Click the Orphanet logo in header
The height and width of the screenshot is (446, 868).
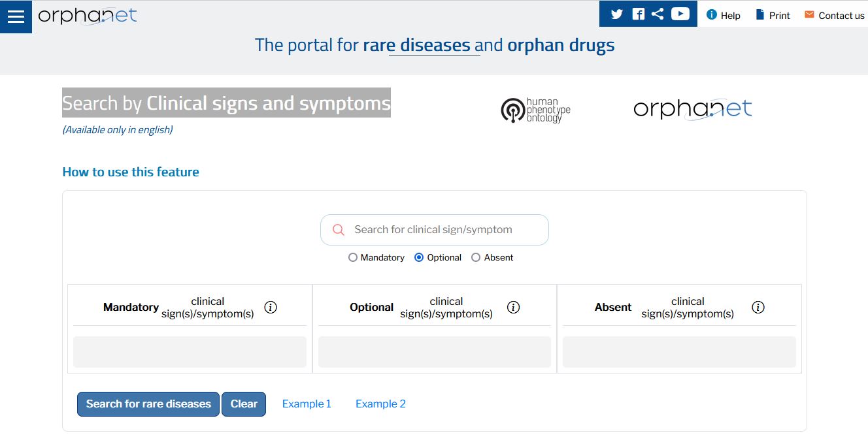(87, 16)
